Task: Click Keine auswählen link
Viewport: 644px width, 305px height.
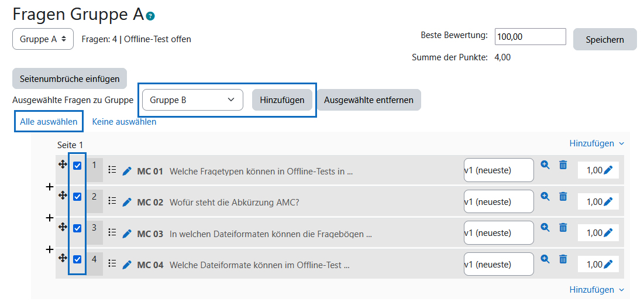Action: (124, 122)
